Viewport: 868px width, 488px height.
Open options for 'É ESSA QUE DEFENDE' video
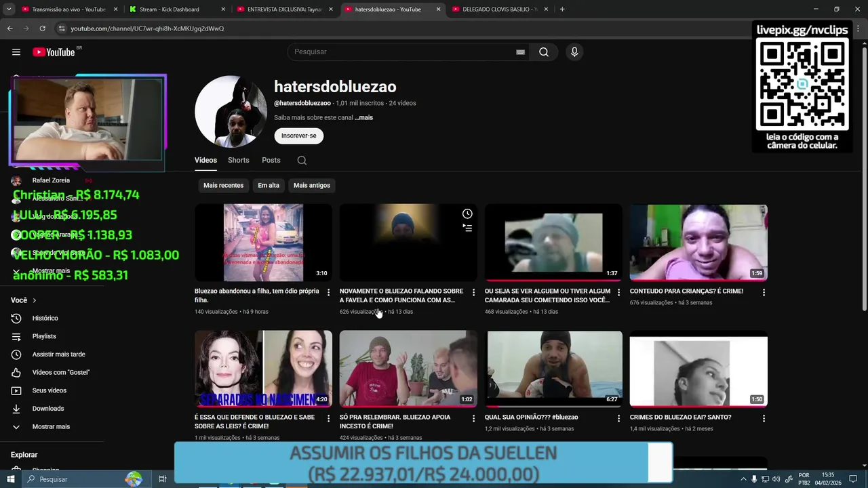(328, 419)
